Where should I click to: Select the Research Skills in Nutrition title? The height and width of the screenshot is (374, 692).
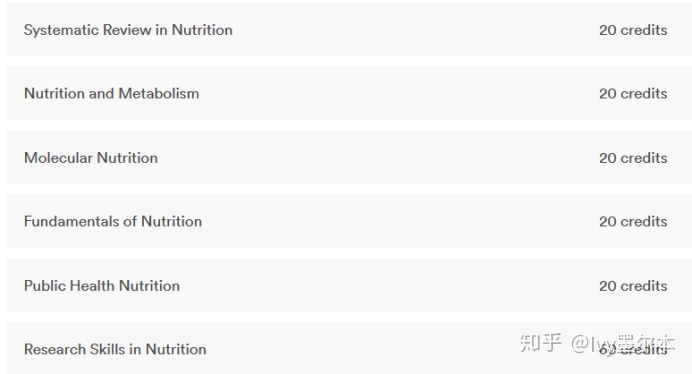[x=115, y=349]
